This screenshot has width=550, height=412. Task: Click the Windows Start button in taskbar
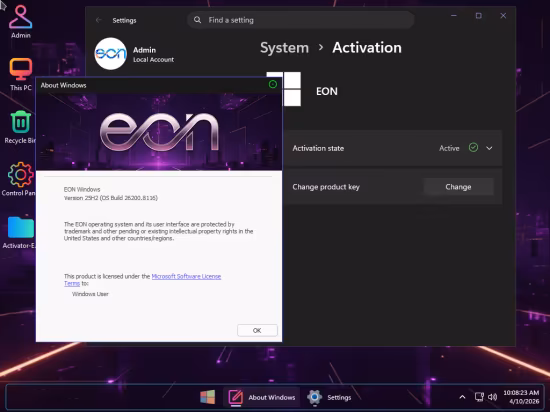pos(208,397)
